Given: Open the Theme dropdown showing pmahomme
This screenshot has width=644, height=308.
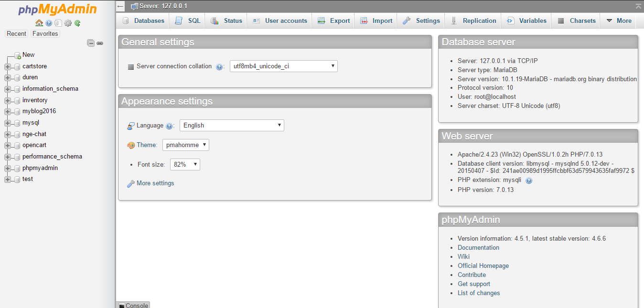Looking at the screenshot, I should (185, 145).
